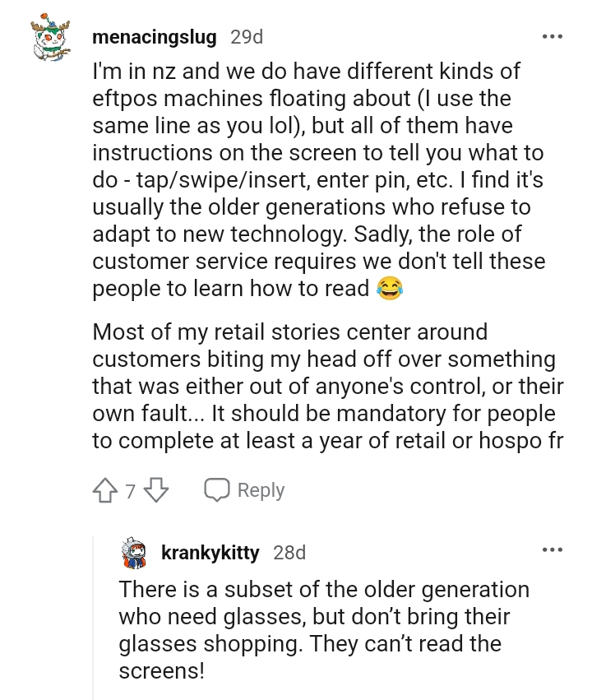Open krankykitty's profile via the username
592x700 pixels.
coord(210,553)
